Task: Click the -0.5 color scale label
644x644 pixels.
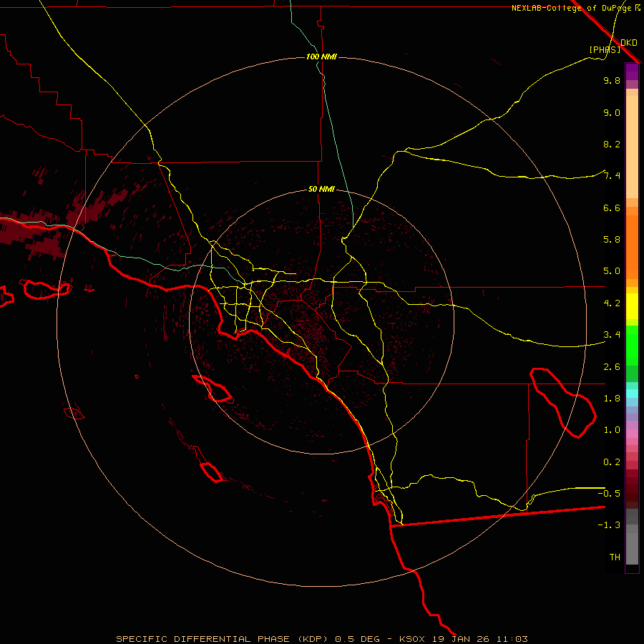Action: pos(609,494)
